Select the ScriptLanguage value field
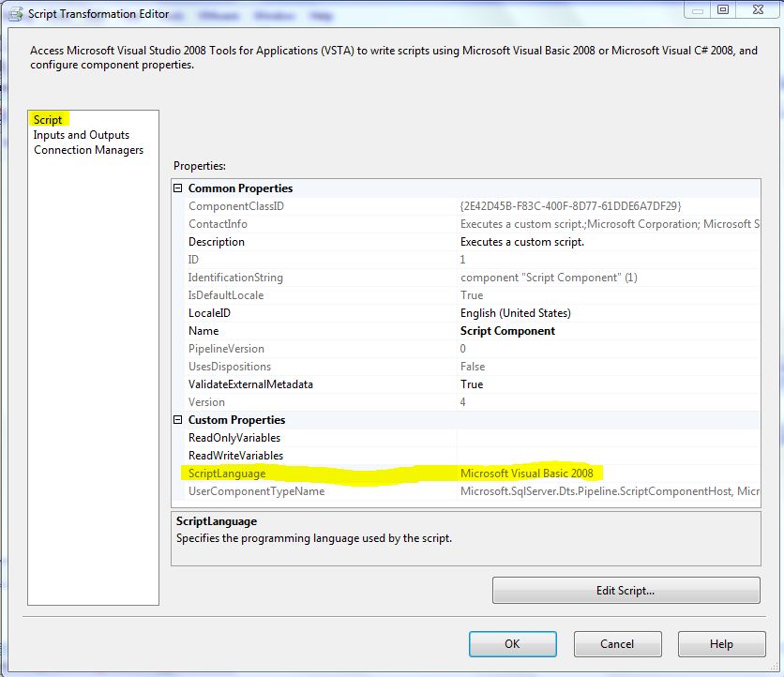Viewport: 784px width, 677px height. pos(608,474)
